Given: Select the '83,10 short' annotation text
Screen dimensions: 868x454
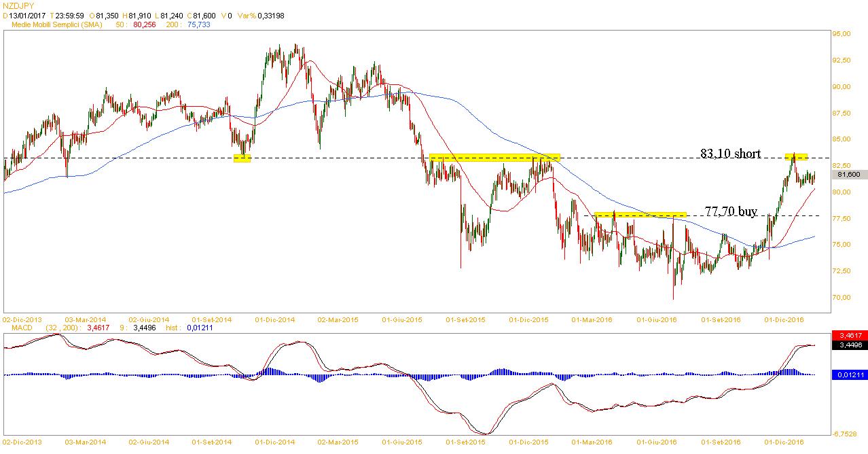Looking at the screenshot, I should [x=730, y=154].
